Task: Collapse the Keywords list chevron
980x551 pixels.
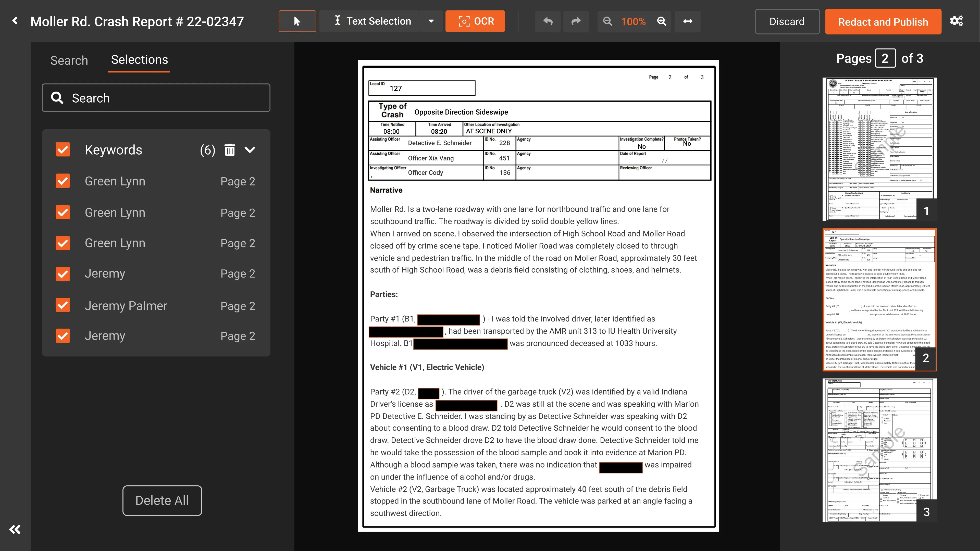Action: click(250, 150)
